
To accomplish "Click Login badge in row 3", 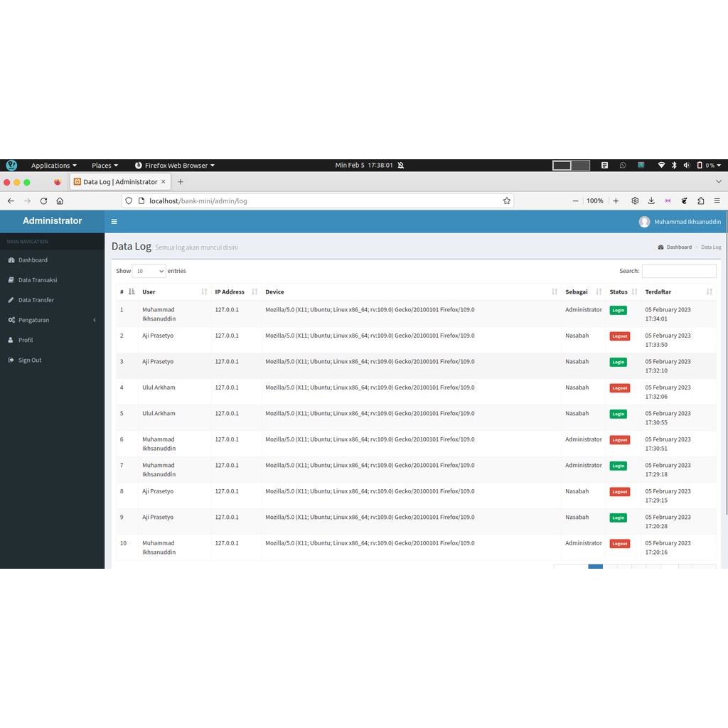I will pyautogui.click(x=618, y=362).
